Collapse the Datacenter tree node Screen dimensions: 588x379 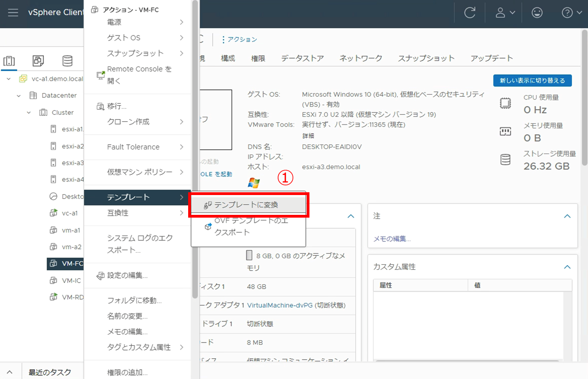pyautogui.click(x=19, y=96)
